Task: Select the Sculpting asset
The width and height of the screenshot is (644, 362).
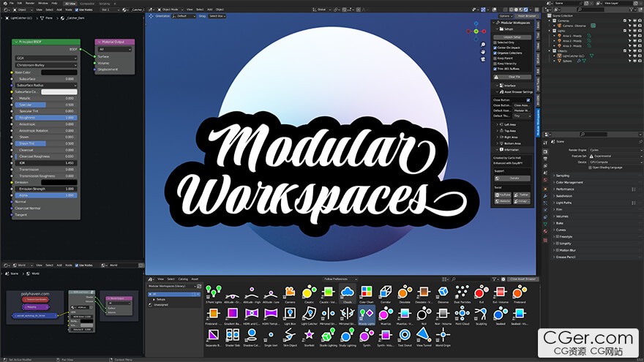Action: pyautogui.click(x=481, y=316)
